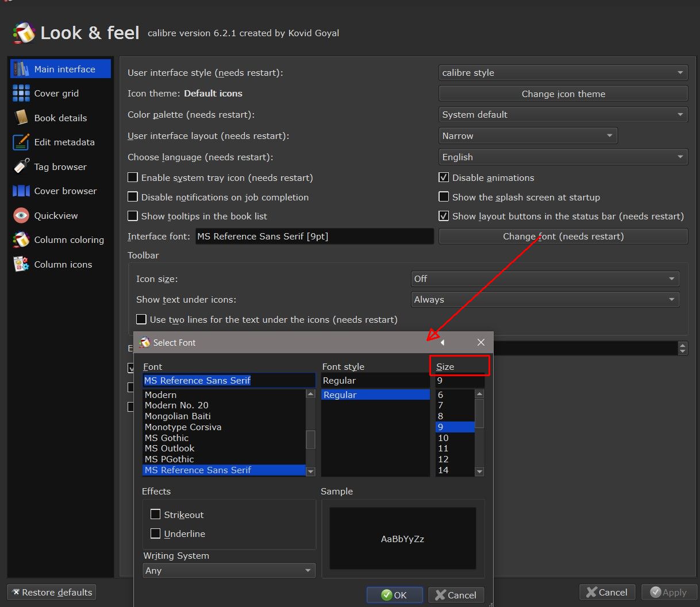Select the Quickview eye icon
Screen dimensions: 700x607
pos(21,215)
